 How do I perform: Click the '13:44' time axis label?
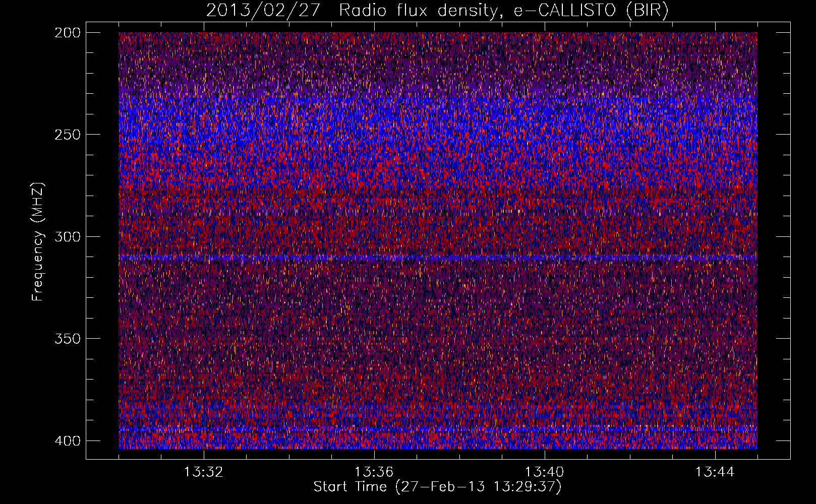pos(715,472)
